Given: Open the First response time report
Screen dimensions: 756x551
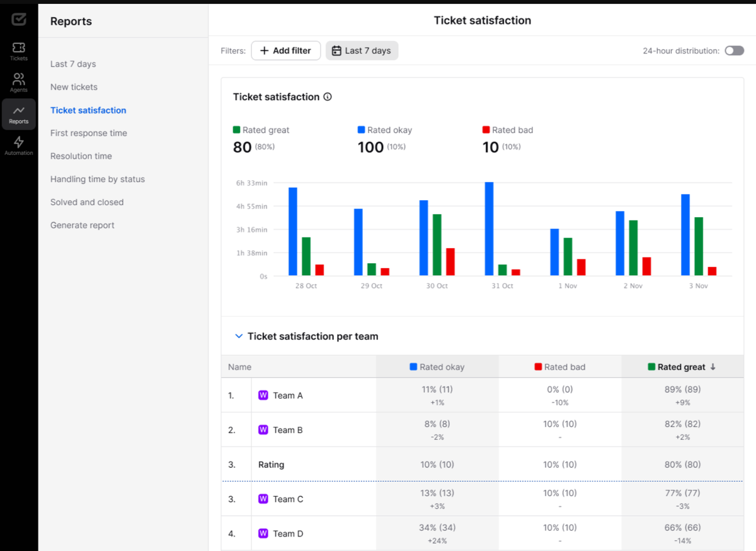Looking at the screenshot, I should pos(89,133).
